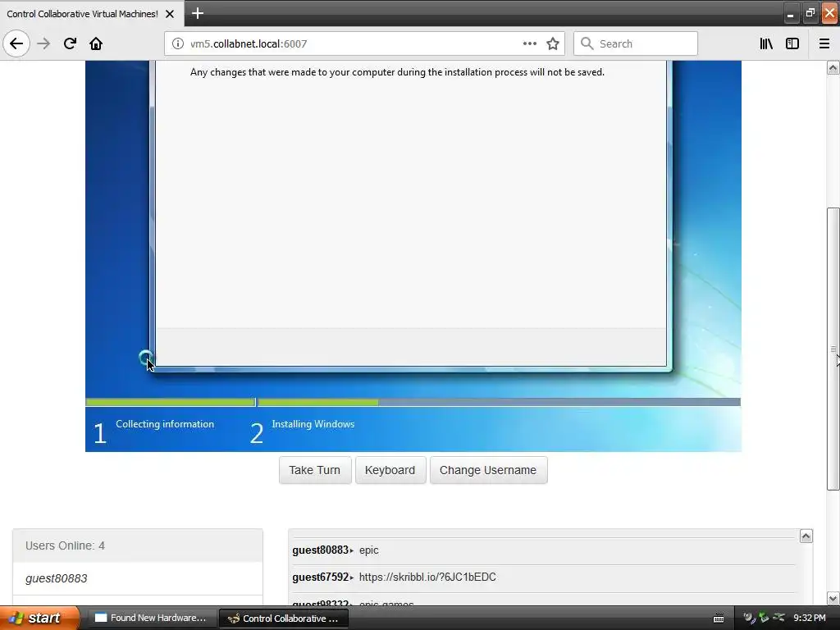Select Control Collaborative taskbar item
Image resolution: width=840 pixels, height=630 pixels.
coord(284,619)
